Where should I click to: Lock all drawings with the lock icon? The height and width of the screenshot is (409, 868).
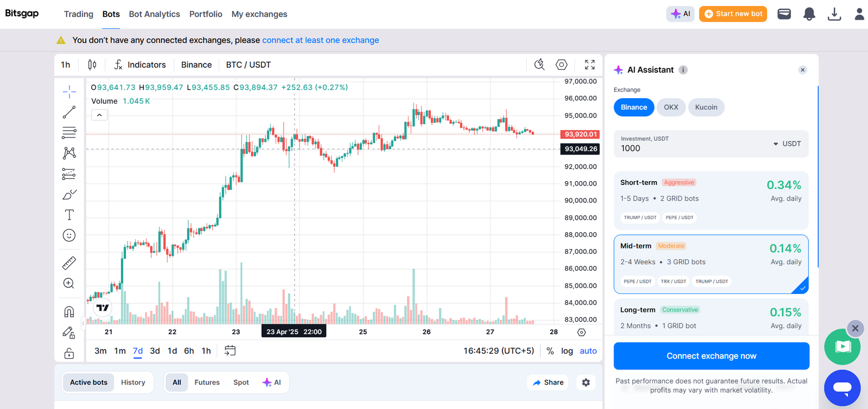point(69,353)
